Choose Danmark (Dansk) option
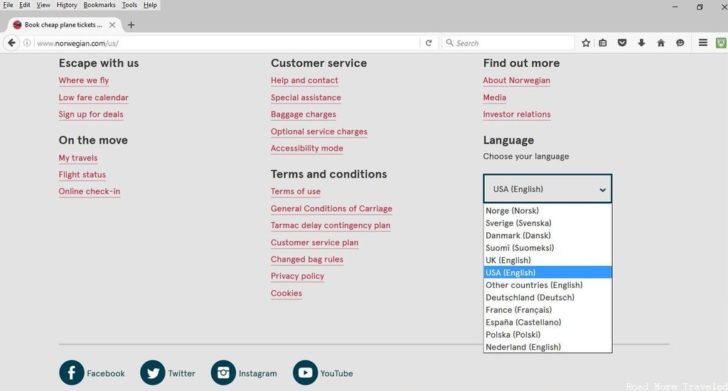The height and width of the screenshot is (391, 728). tap(547, 235)
